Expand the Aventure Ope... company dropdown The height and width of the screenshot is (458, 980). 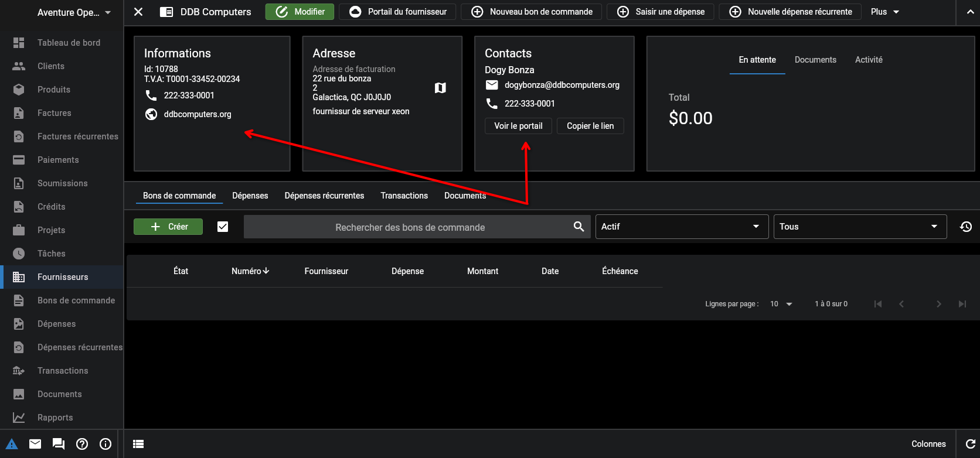(74, 12)
